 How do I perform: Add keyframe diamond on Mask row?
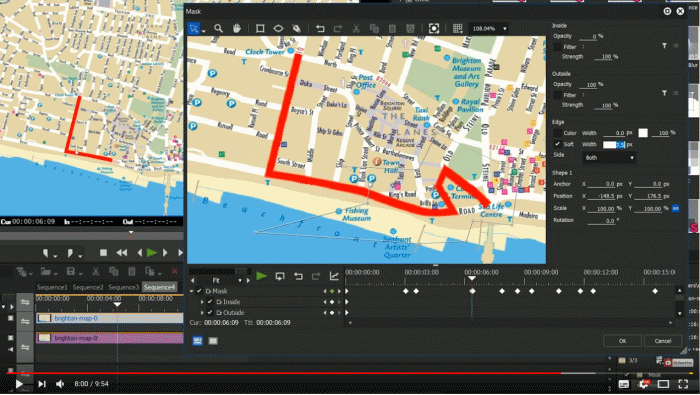click(332, 291)
